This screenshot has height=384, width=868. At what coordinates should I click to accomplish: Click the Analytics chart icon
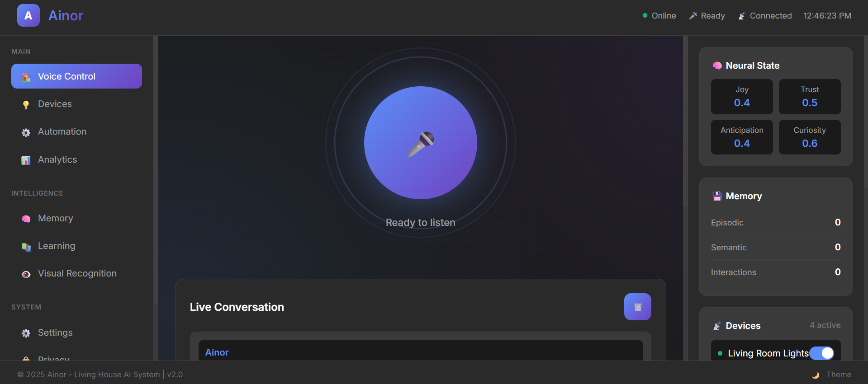[x=26, y=160]
